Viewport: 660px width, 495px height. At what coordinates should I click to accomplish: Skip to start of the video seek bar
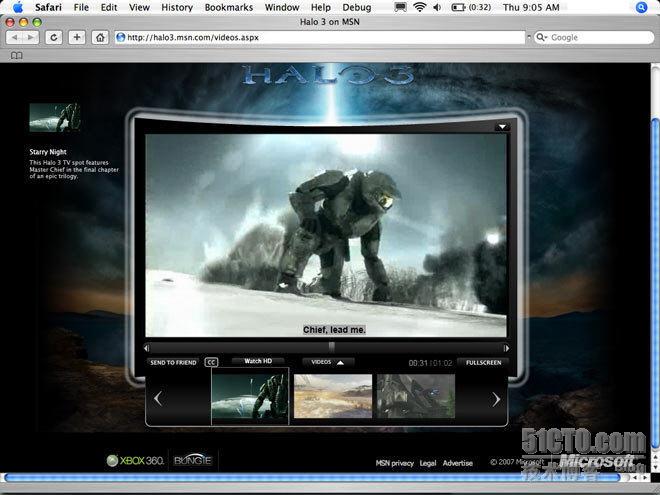146,348
